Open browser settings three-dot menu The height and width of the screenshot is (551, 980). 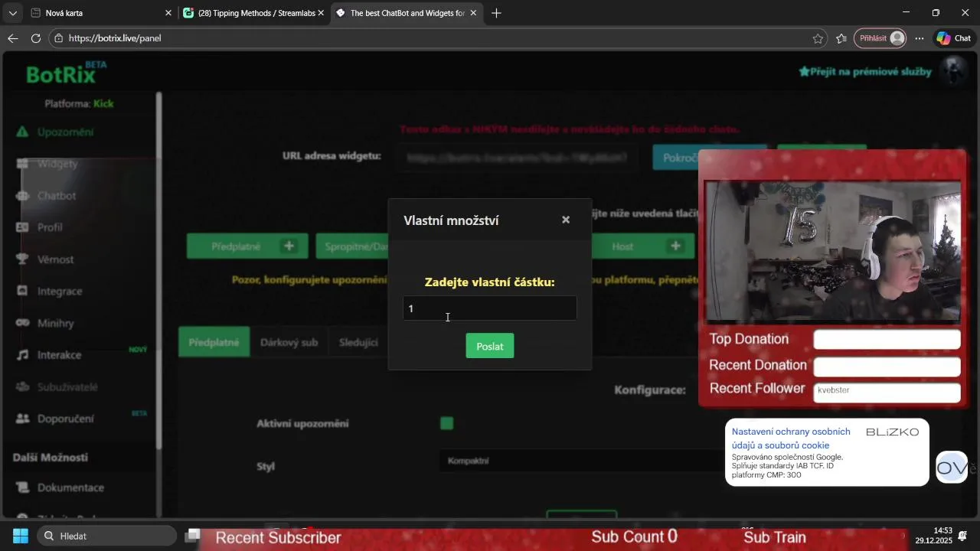[x=920, y=38]
